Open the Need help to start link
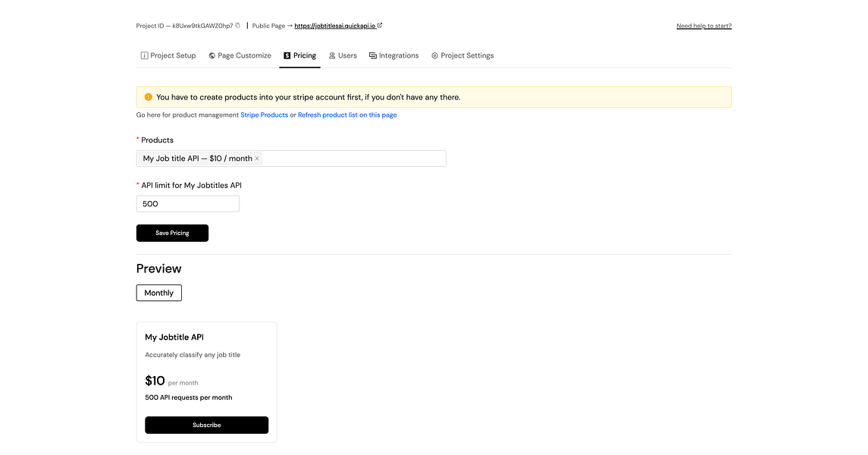The height and width of the screenshot is (455, 868). 703,26
